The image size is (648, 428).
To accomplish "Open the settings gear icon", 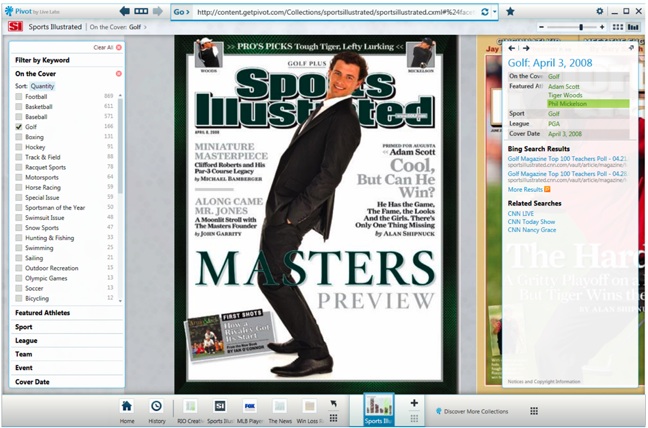I will coord(600,11).
